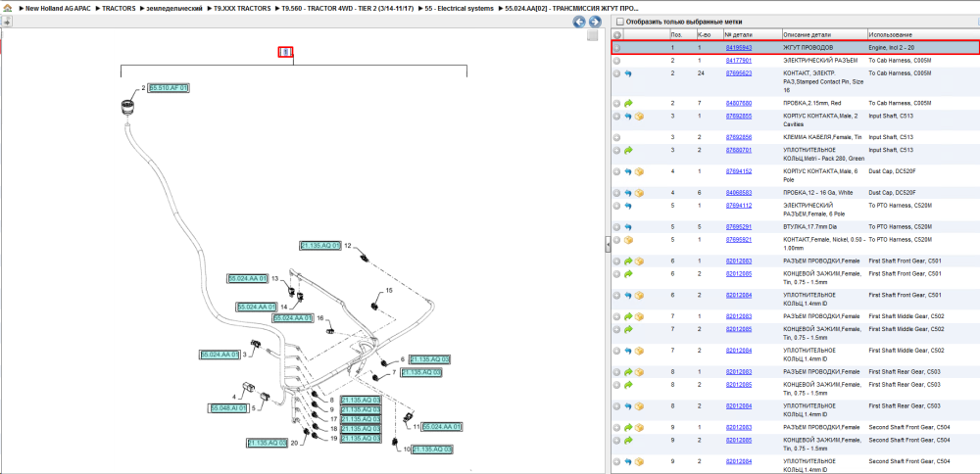Open previous diagram with left arrow
Screen dimensions: 980x474
click(579, 23)
